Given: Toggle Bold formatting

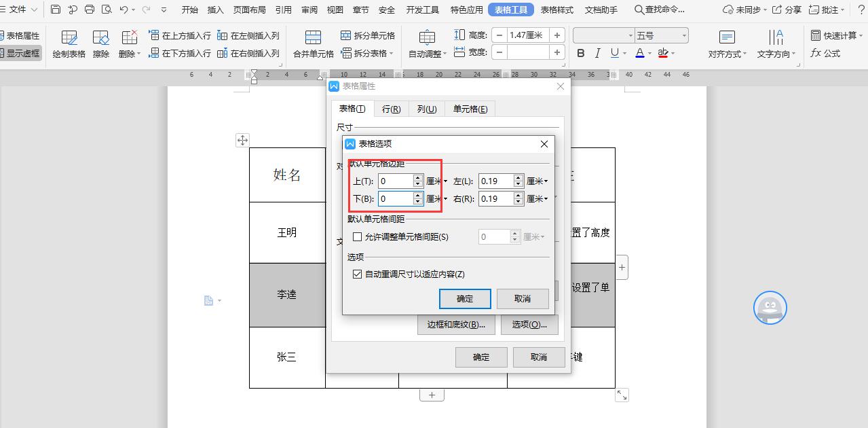Looking at the screenshot, I should click(580, 53).
